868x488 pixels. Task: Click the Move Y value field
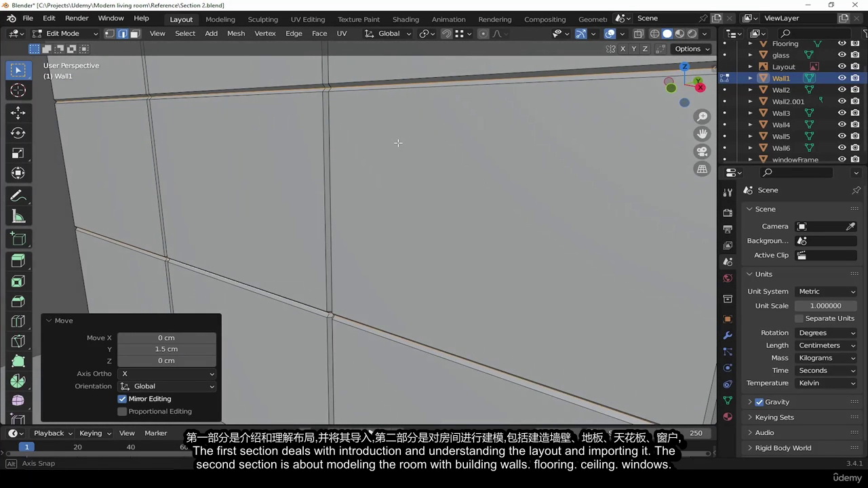[x=167, y=349]
